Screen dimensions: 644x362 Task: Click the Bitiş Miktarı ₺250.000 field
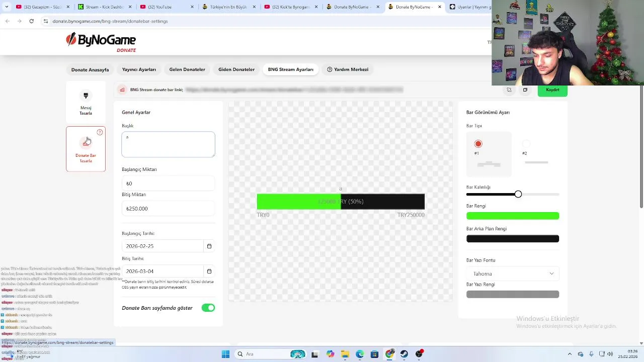point(168,209)
